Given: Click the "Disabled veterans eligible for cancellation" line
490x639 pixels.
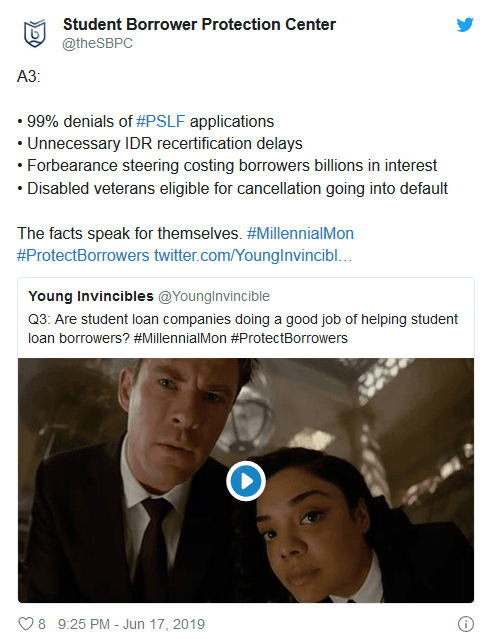Looking at the screenshot, I should click(x=233, y=189).
